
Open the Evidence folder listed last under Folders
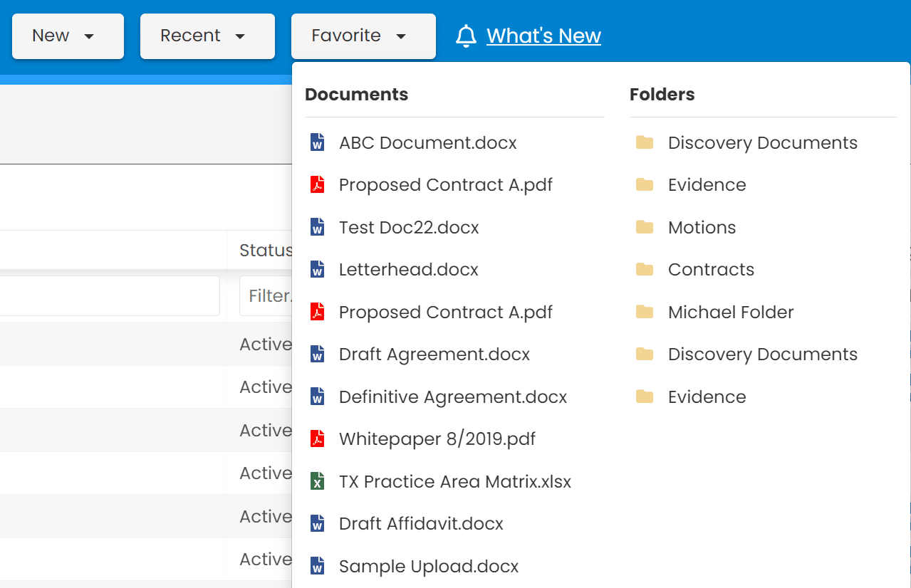707,397
